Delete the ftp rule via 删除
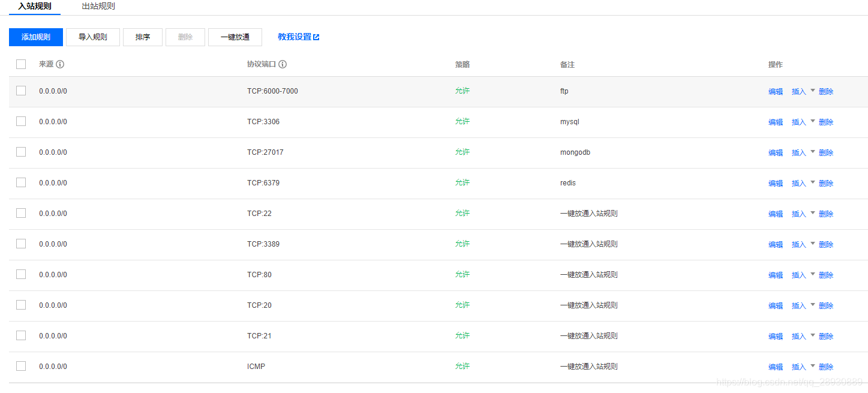The height and width of the screenshot is (393, 868). tap(826, 92)
